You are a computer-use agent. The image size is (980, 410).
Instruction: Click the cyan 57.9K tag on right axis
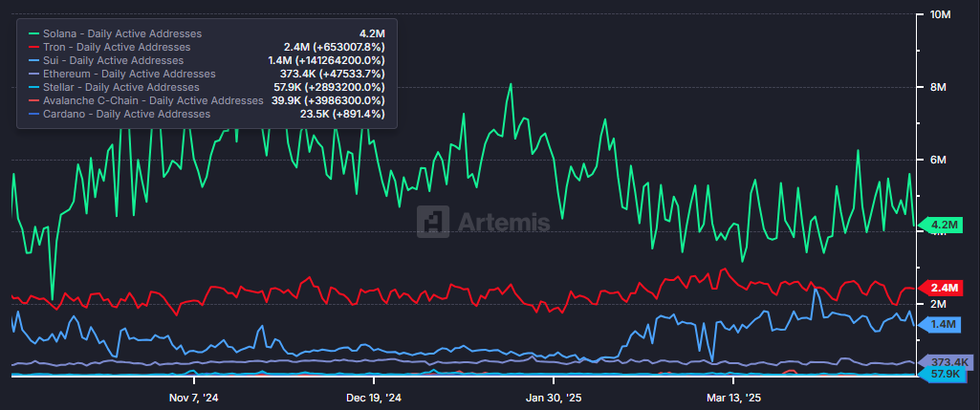point(945,376)
